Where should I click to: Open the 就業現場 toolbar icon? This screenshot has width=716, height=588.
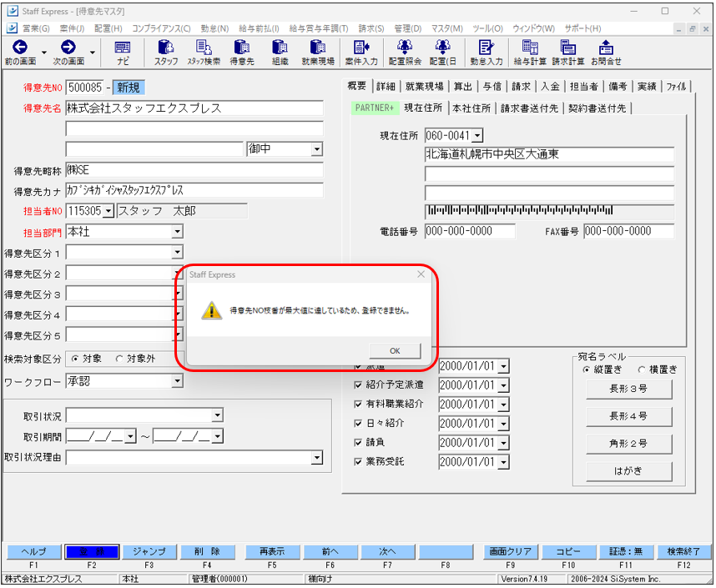click(318, 52)
